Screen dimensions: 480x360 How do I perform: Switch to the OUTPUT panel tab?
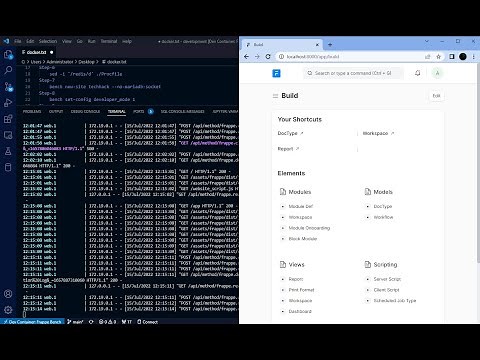(x=56, y=111)
